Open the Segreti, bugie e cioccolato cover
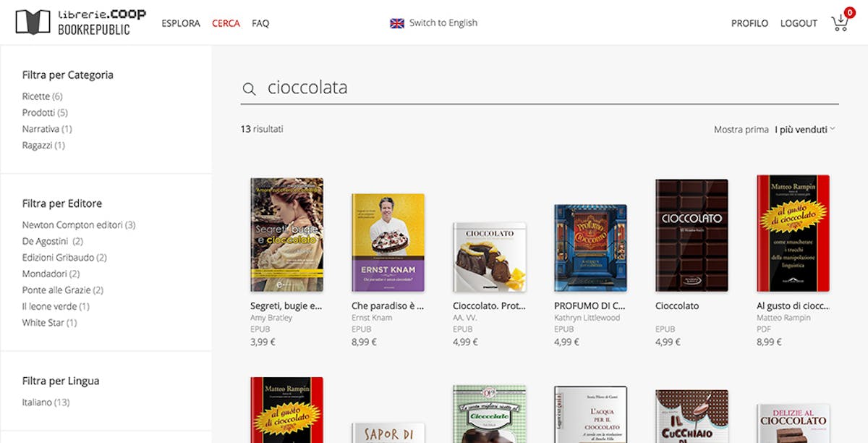 pyautogui.click(x=286, y=235)
